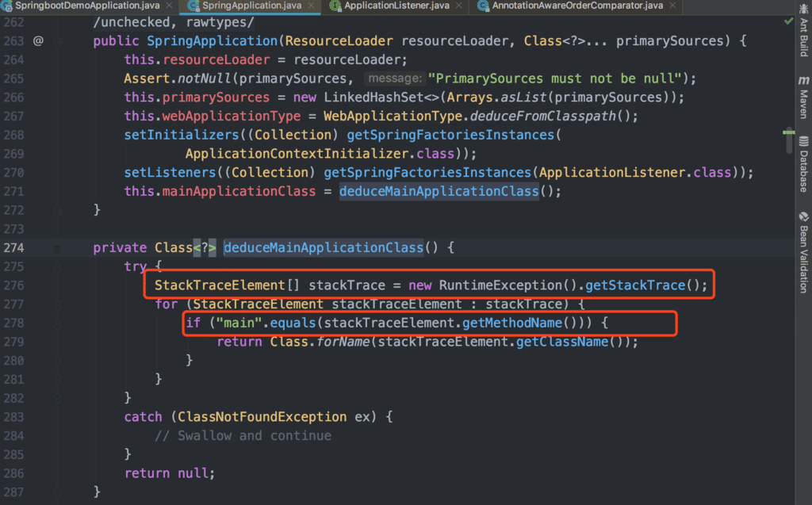Click the fold end marker on line 287

(x=57, y=492)
